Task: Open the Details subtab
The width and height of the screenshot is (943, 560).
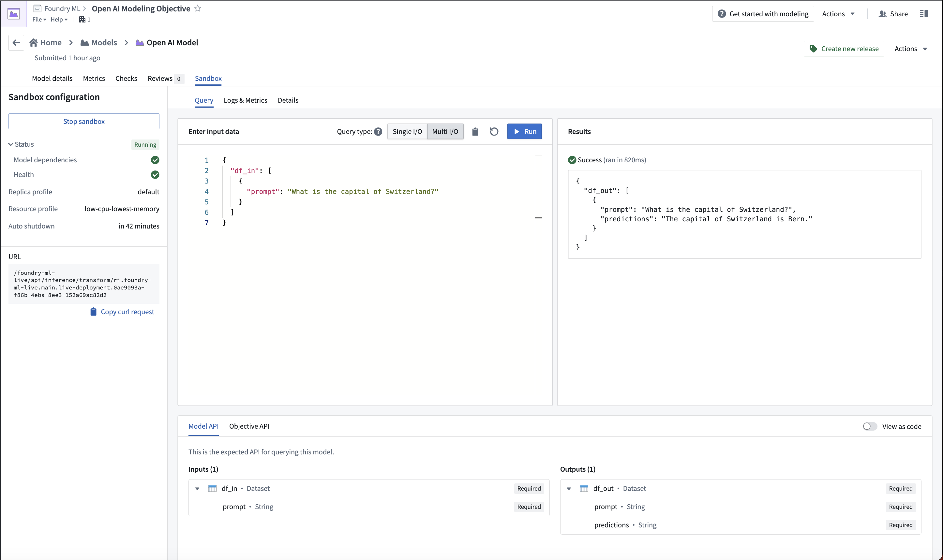Action: 288,100
